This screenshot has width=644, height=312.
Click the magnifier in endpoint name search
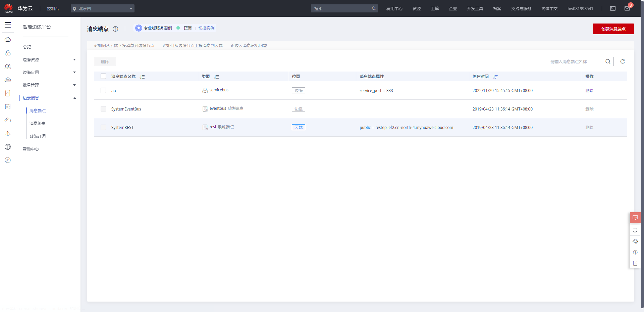(608, 61)
